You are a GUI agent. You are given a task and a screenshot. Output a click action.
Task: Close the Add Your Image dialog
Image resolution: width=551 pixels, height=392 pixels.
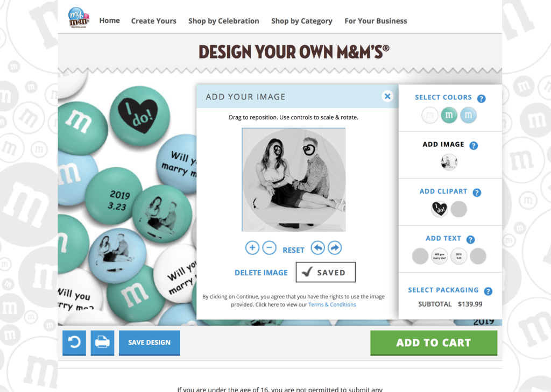387,96
